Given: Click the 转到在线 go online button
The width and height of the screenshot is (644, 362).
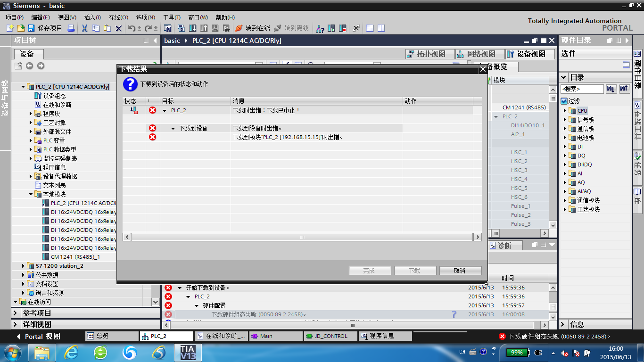Looking at the screenshot, I should click(x=253, y=28).
